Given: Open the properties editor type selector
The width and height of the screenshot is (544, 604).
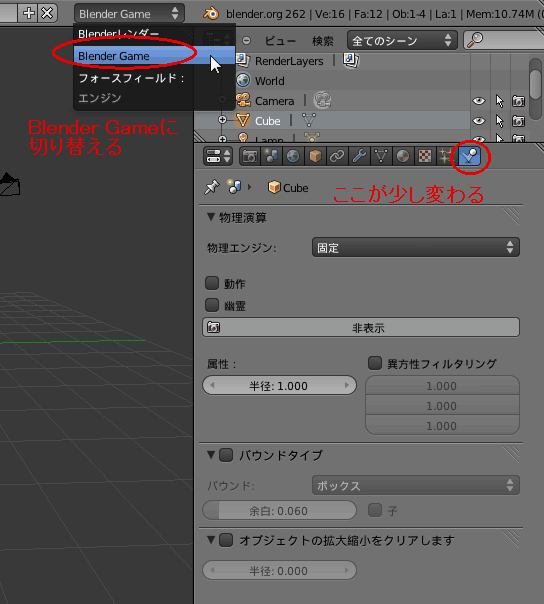Looking at the screenshot, I should point(218,156).
